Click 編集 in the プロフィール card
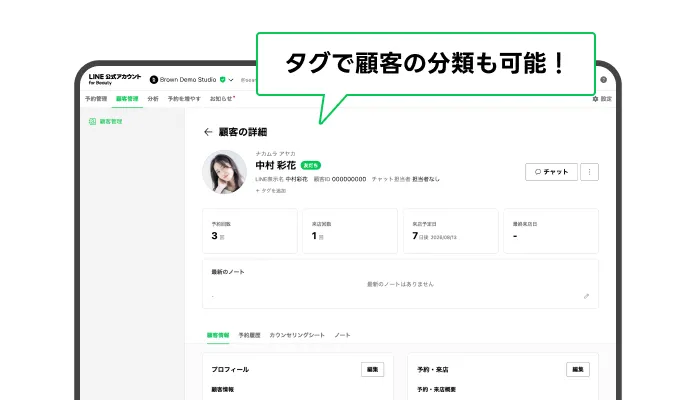 [372, 369]
